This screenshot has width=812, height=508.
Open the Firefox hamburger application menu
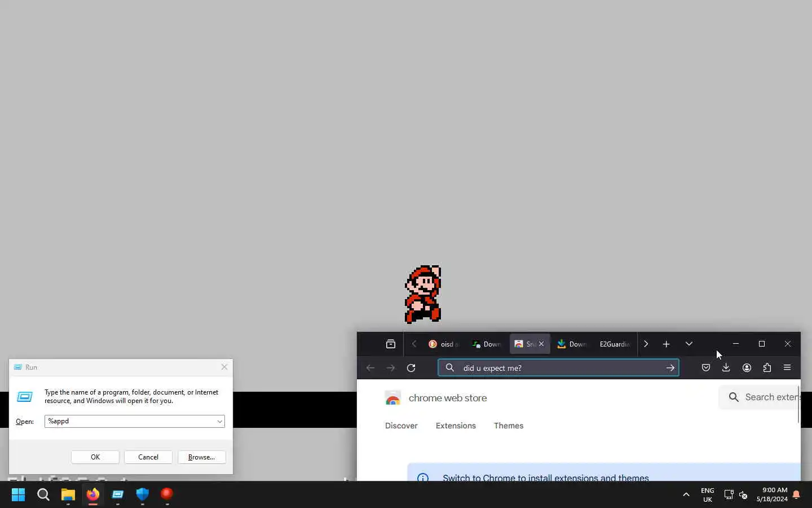pos(787,367)
